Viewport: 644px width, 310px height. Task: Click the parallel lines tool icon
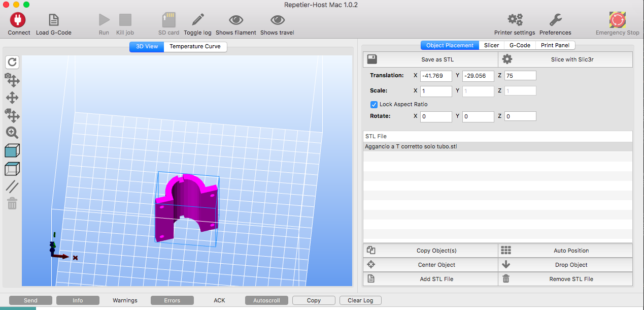pos(12,187)
